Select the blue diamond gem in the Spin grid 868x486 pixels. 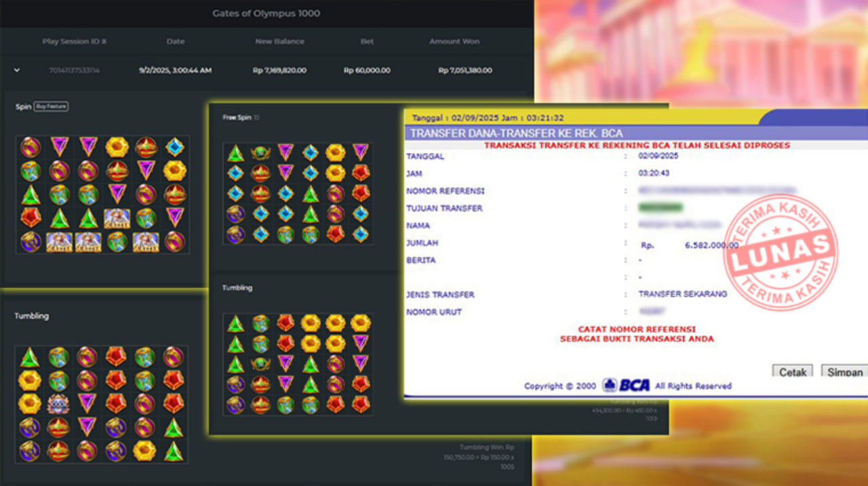[x=174, y=147]
